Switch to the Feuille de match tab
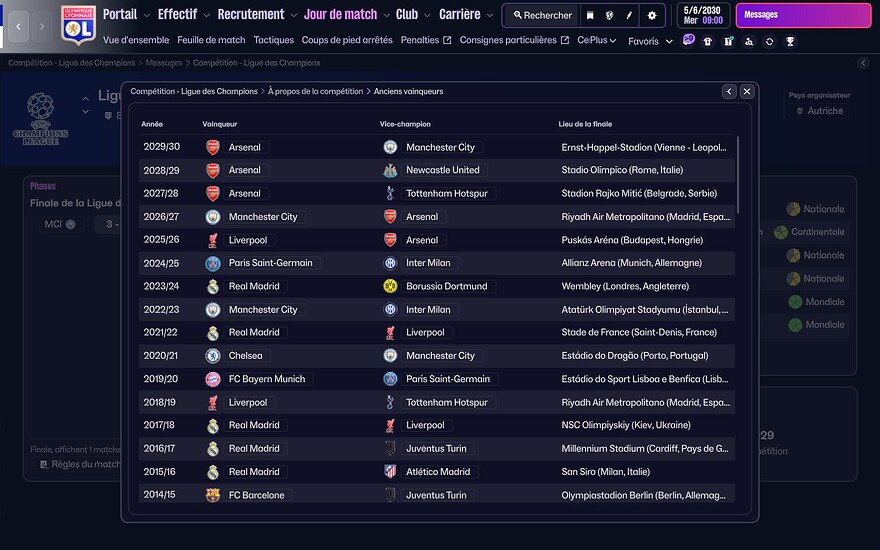Screen dimensions: 880x550 tap(211, 40)
